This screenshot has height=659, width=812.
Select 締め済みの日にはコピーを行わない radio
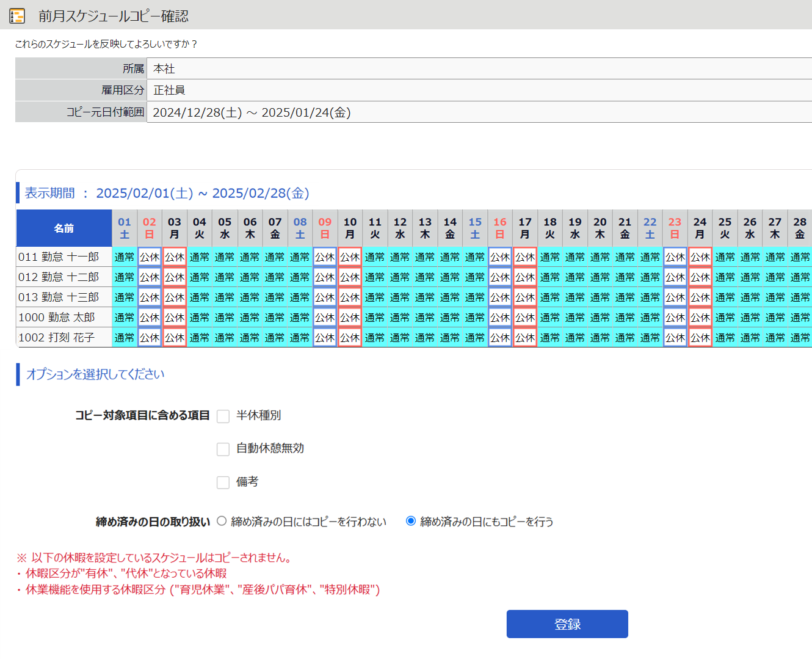pos(222,521)
